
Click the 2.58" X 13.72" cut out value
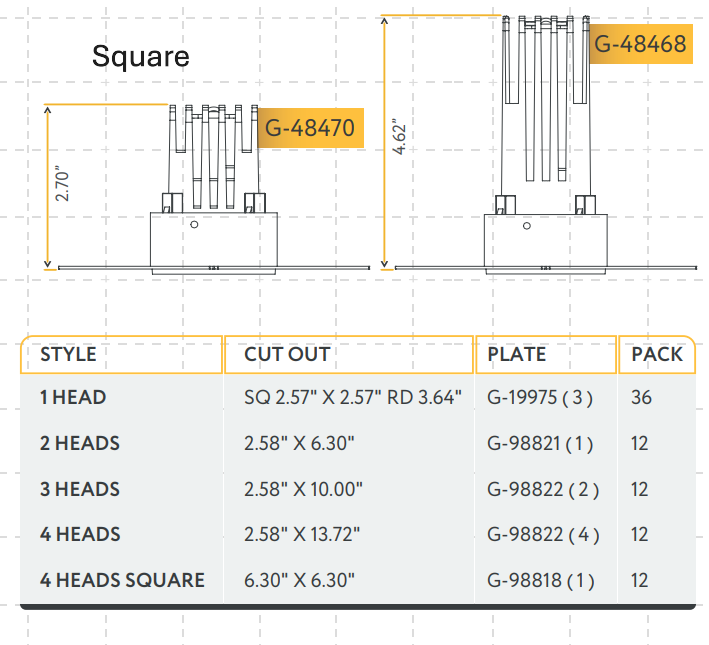[303, 535]
